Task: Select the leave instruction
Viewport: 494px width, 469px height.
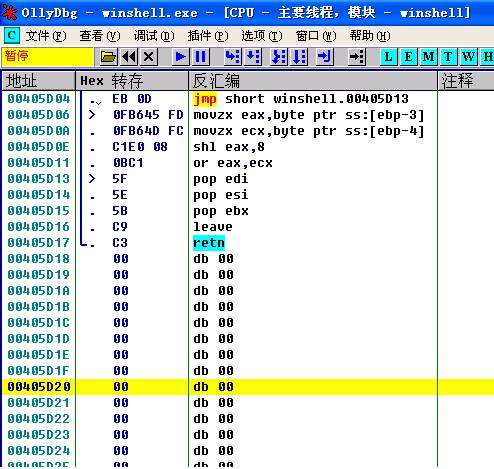Action: (213, 227)
